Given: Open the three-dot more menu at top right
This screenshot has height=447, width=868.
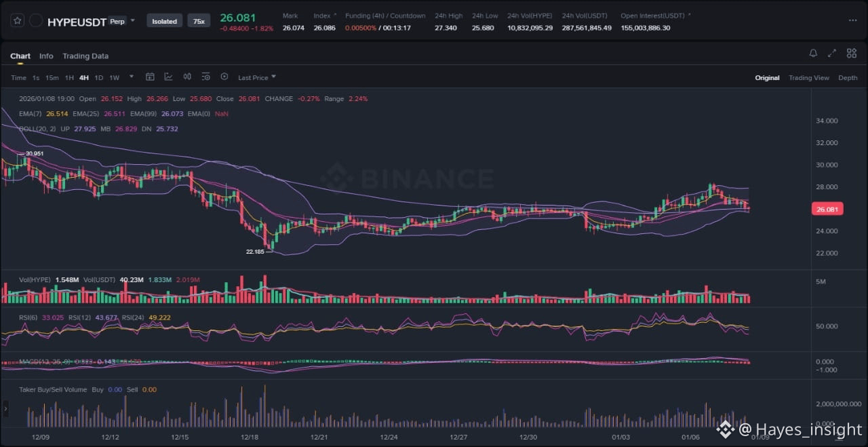Looking at the screenshot, I should [x=852, y=20].
